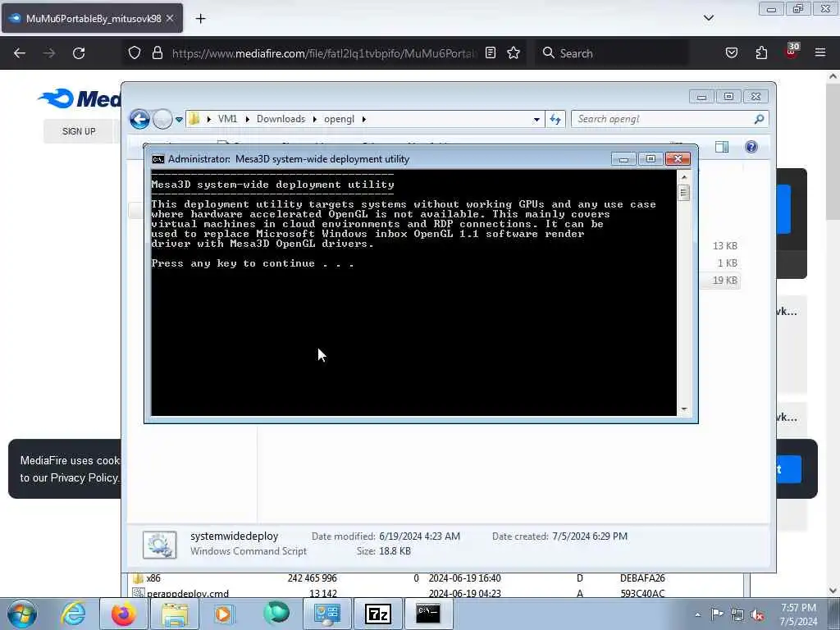The height and width of the screenshot is (630, 840).
Task: Click the MediaFire logo
Action: pyautogui.click(x=80, y=98)
